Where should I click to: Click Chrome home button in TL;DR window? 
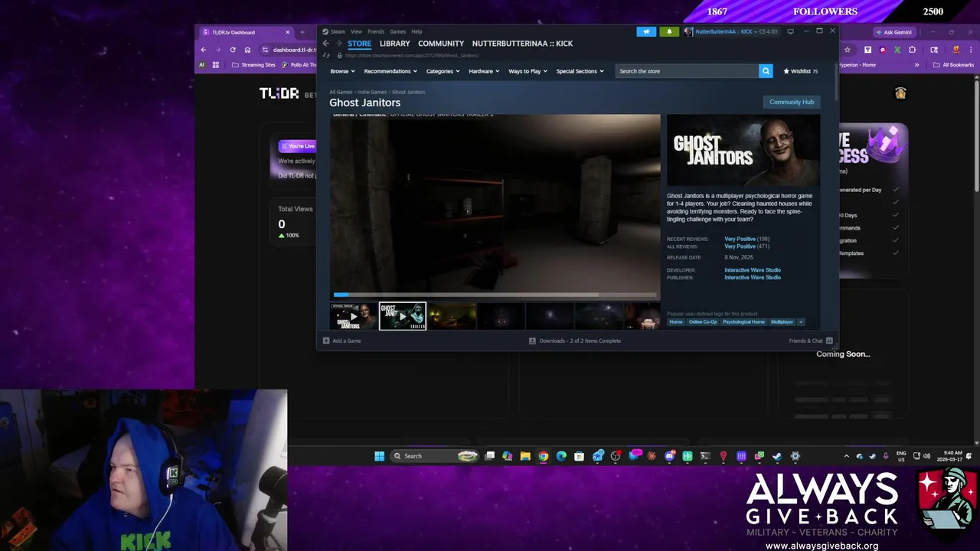pos(247,50)
